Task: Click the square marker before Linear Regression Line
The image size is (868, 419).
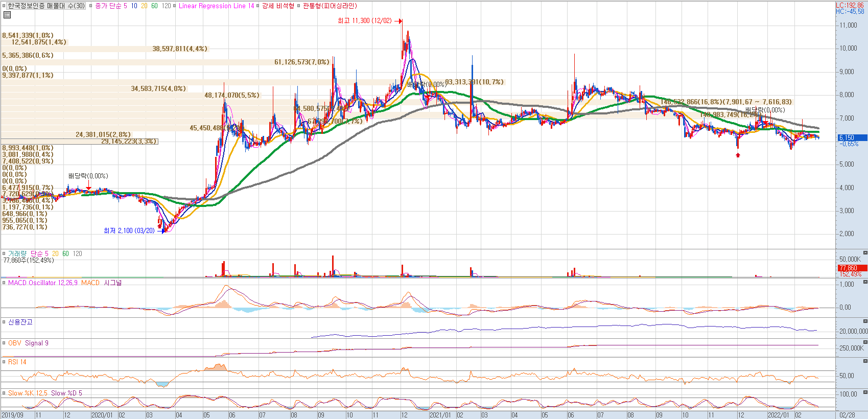Action: (175, 6)
